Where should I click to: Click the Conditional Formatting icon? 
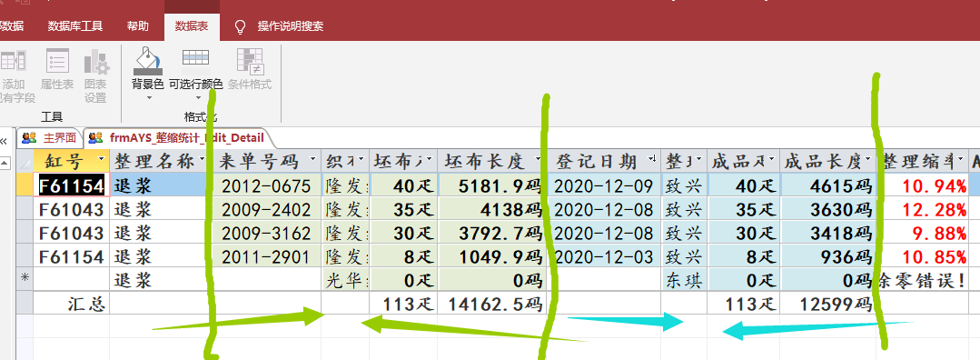(250, 61)
